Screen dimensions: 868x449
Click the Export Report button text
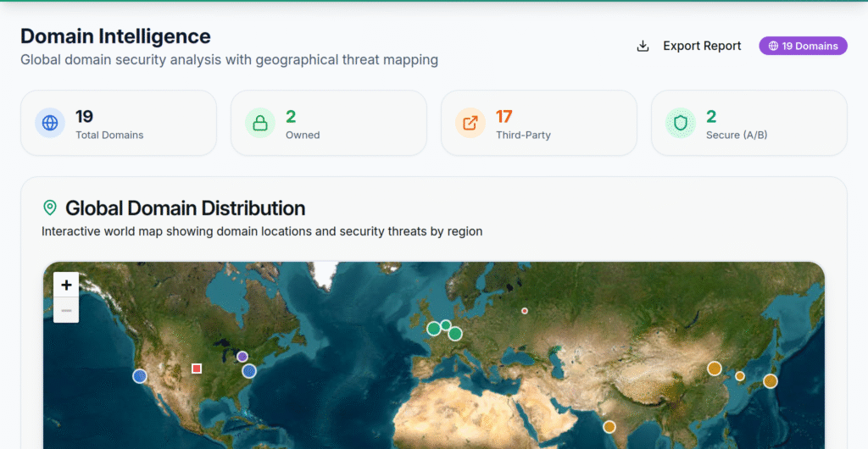pyautogui.click(x=701, y=46)
